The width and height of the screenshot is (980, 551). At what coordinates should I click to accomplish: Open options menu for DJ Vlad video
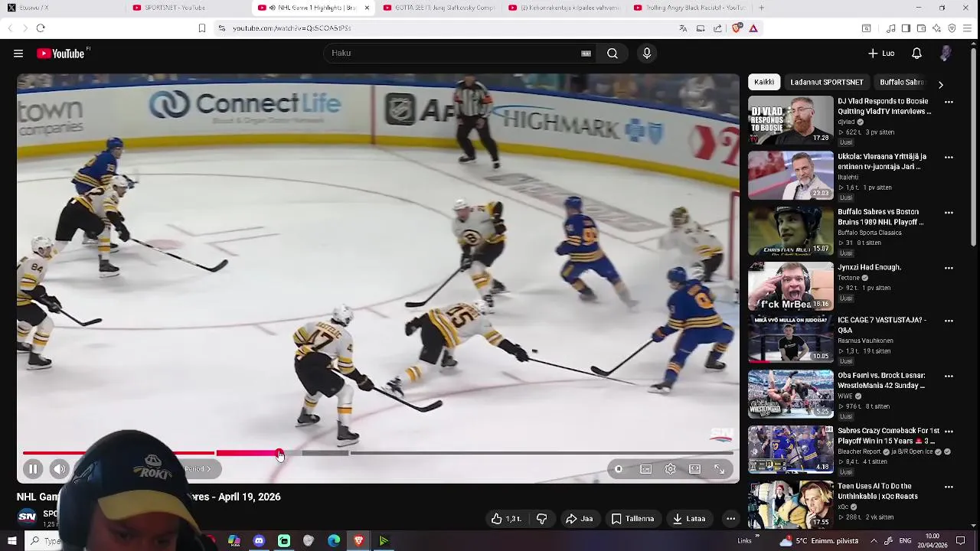[949, 102]
